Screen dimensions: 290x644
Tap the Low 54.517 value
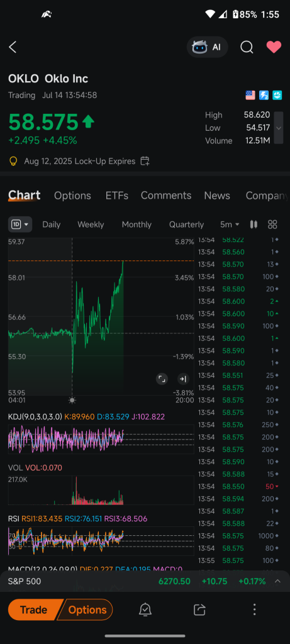point(257,128)
